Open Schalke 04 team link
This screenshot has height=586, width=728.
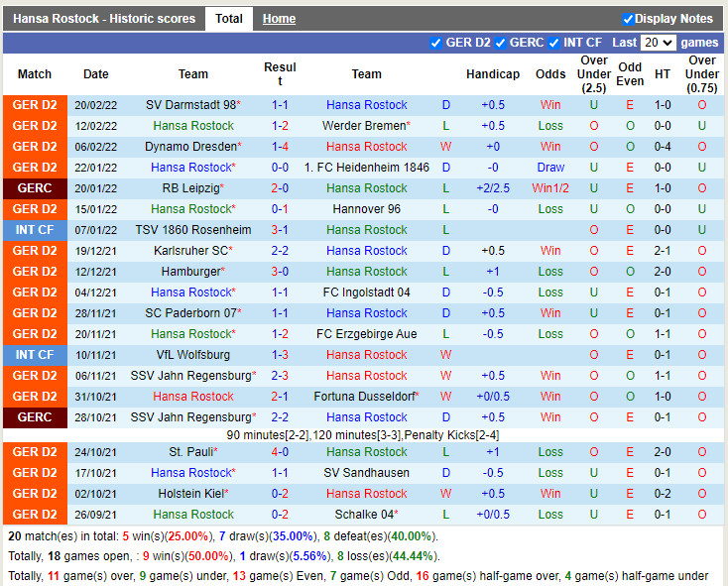[x=364, y=515]
